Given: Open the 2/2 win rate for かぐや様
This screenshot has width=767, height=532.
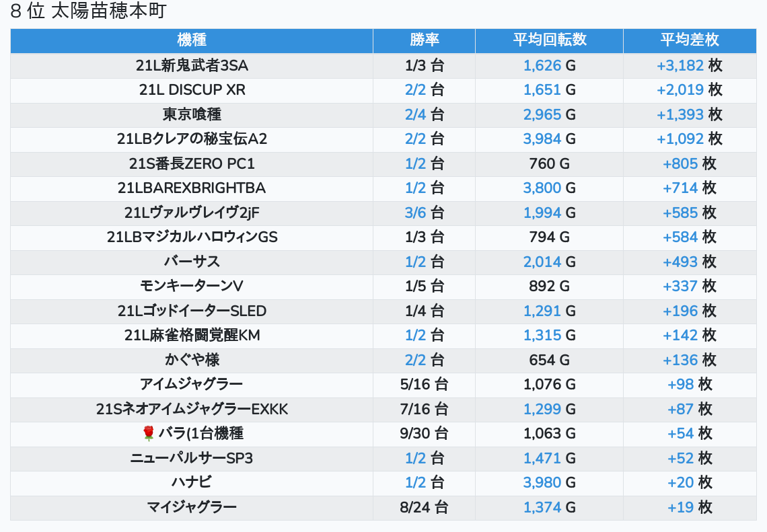Looking at the screenshot, I should (x=415, y=360).
